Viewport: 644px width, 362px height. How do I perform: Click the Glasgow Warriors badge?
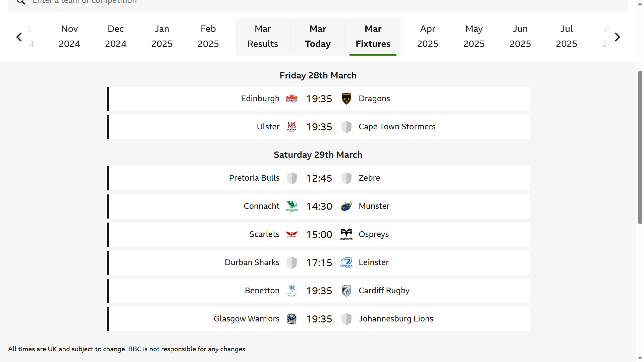[x=291, y=319]
